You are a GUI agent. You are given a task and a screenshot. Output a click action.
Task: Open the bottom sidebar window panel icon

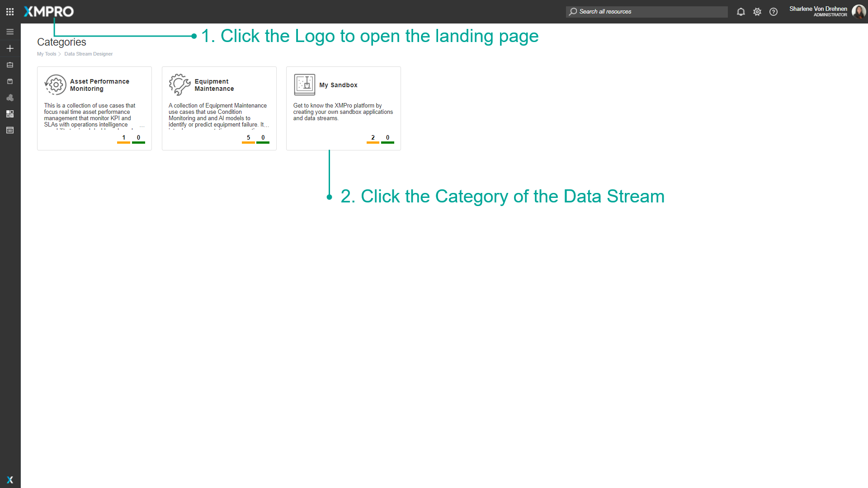click(9, 130)
